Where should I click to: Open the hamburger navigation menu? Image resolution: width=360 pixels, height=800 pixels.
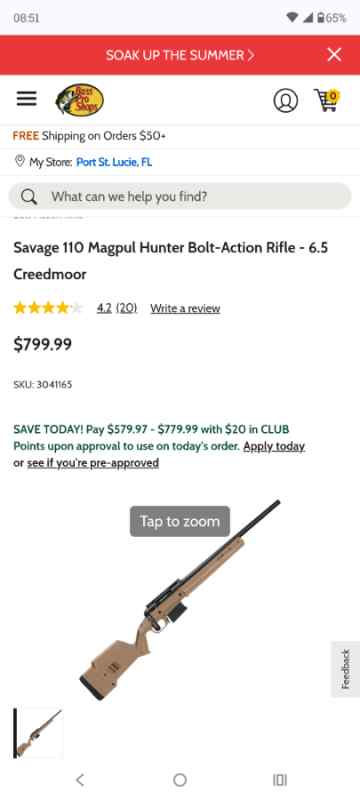click(x=27, y=99)
